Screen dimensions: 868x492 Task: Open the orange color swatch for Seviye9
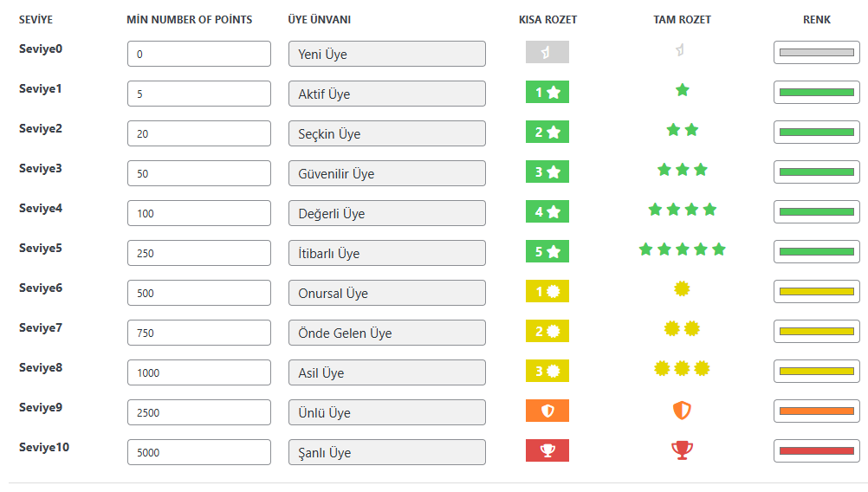click(x=816, y=411)
